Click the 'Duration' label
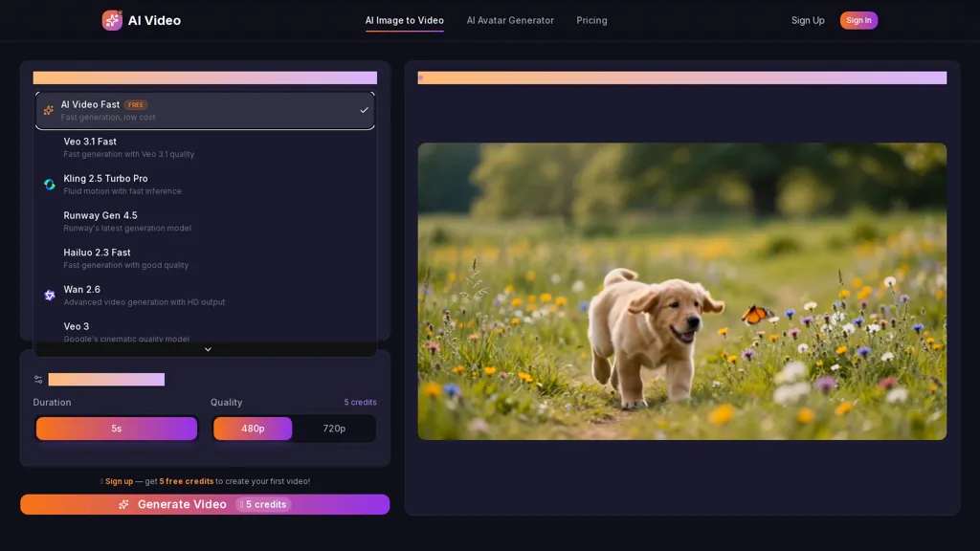This screenshot has width=980, height=551. (x=52, y=403)
